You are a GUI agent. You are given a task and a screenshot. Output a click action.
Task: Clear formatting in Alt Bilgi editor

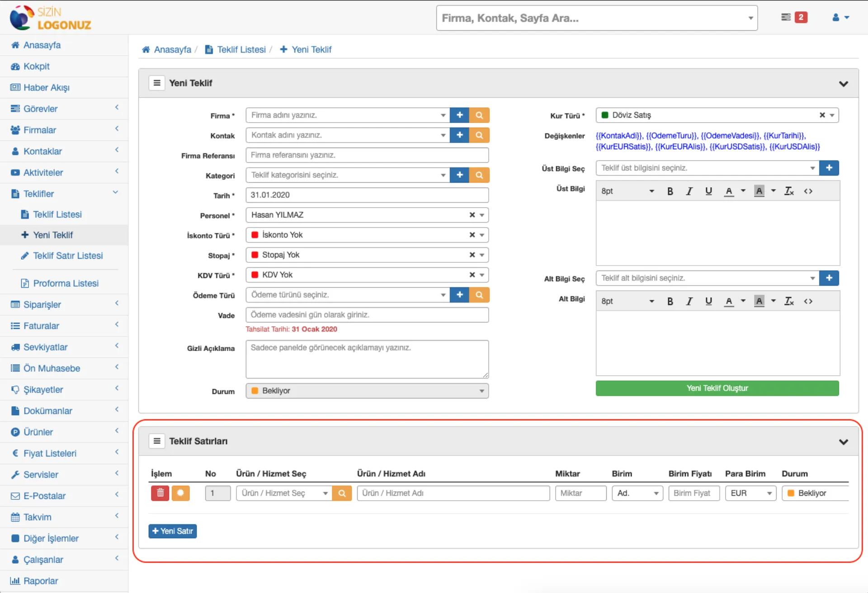point(789,301)
